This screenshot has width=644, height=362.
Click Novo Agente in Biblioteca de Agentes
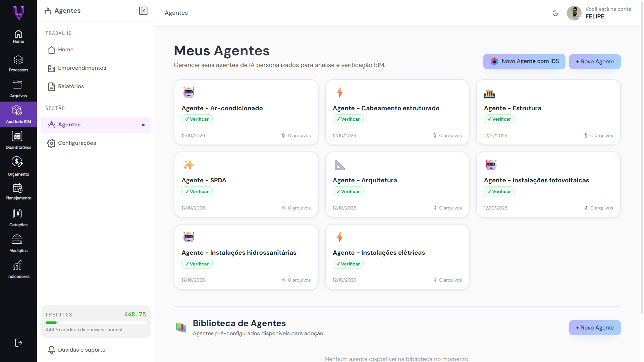click(x=595, y=328)
